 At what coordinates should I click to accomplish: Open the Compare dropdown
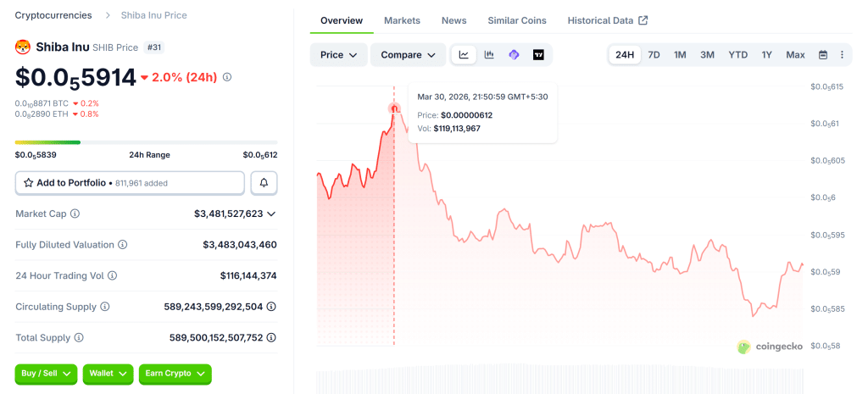pyautogui.click(x=409, y=55)
